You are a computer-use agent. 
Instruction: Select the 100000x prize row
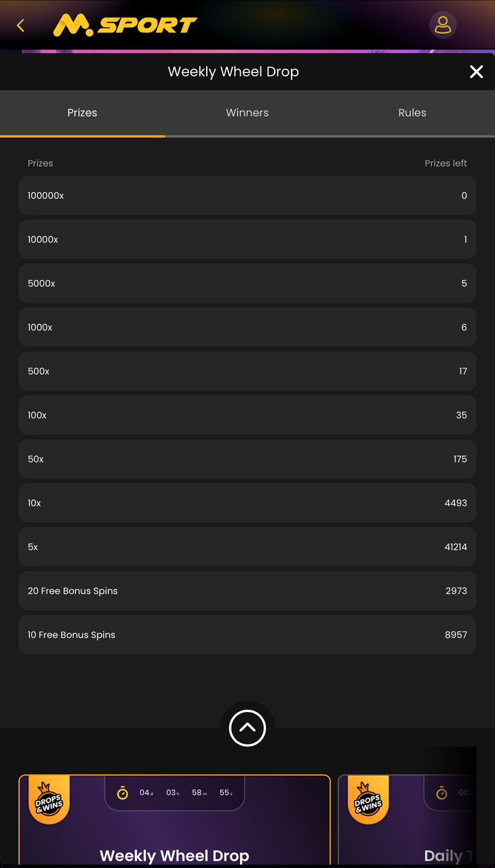tap(248, 195)
